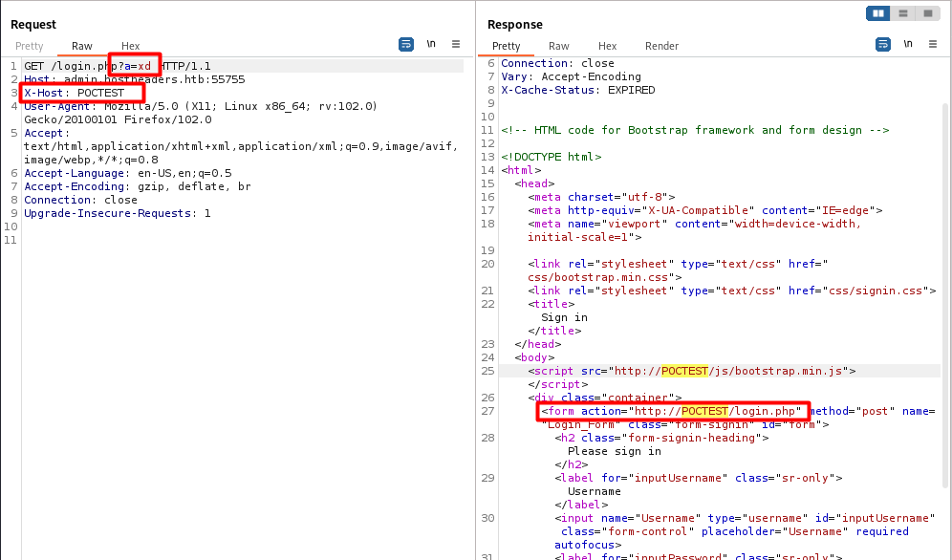952x560 pixels.
Task: Click the 'Please sign in' text
Action: [615, 451]
